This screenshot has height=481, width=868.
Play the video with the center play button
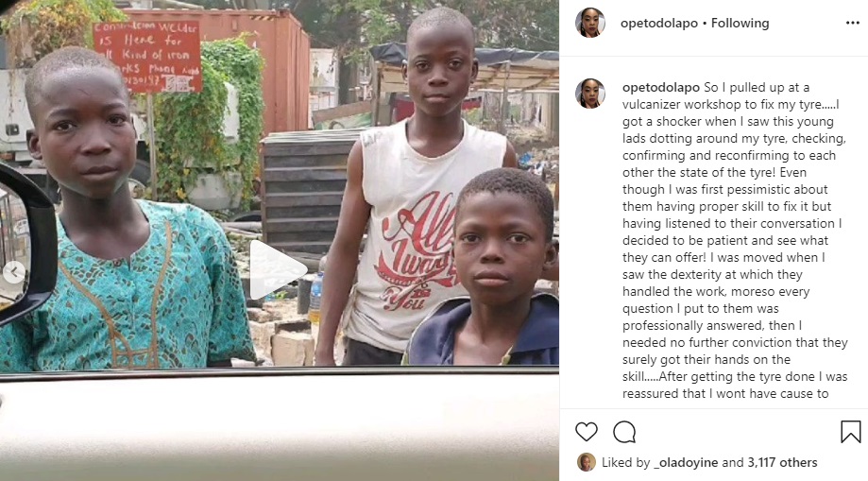click(x=276, y=269)
